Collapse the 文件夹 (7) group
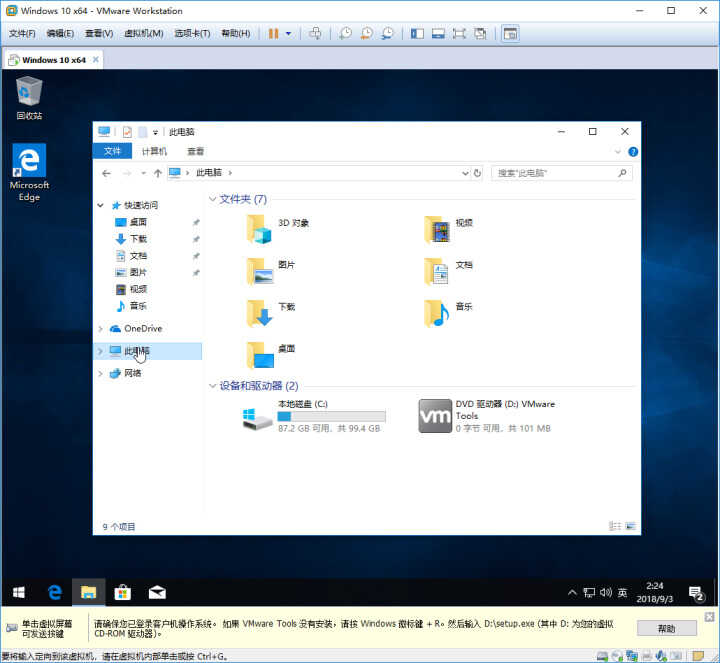Viewport: 720px width, 663px height. [213, 199]
